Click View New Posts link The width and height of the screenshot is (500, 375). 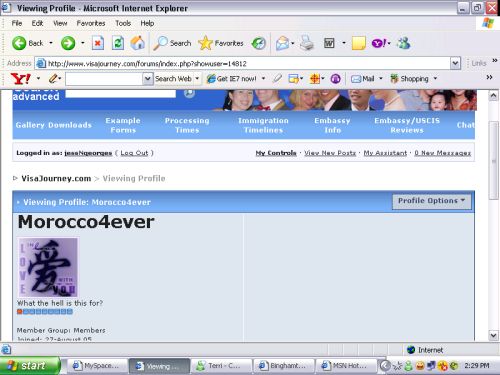pos(330,153)
